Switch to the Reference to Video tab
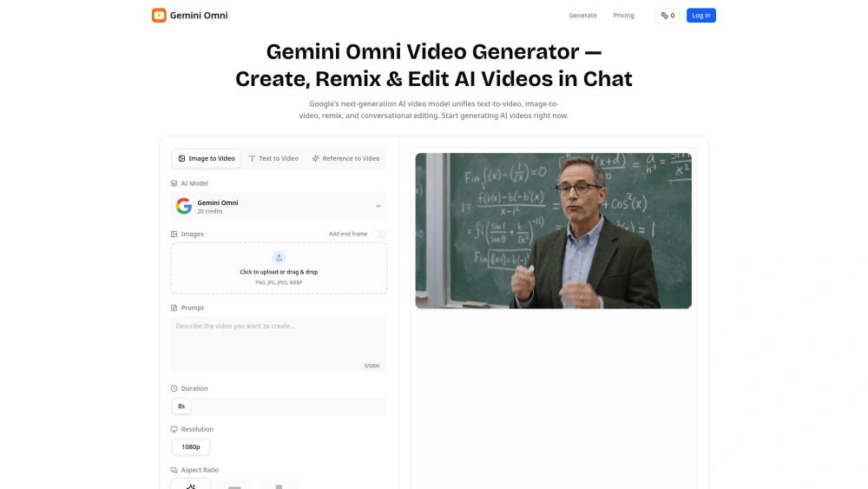 (345, 158)
